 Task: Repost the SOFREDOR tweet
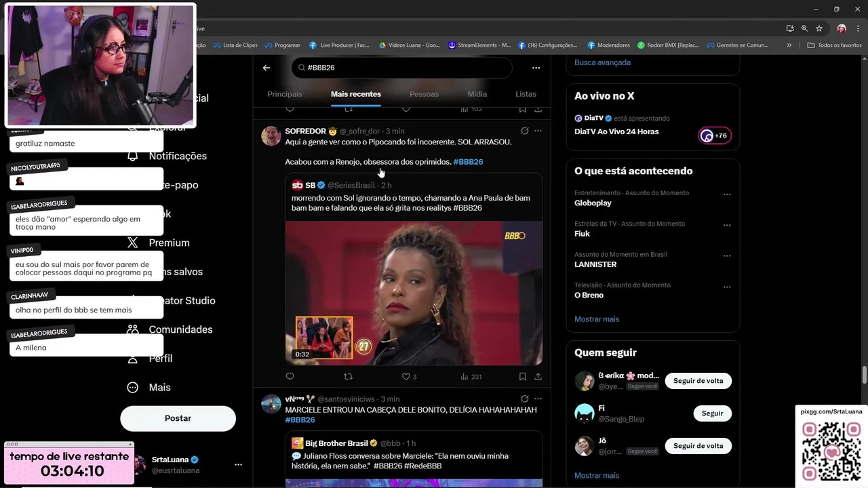click(x=348, y=377)
